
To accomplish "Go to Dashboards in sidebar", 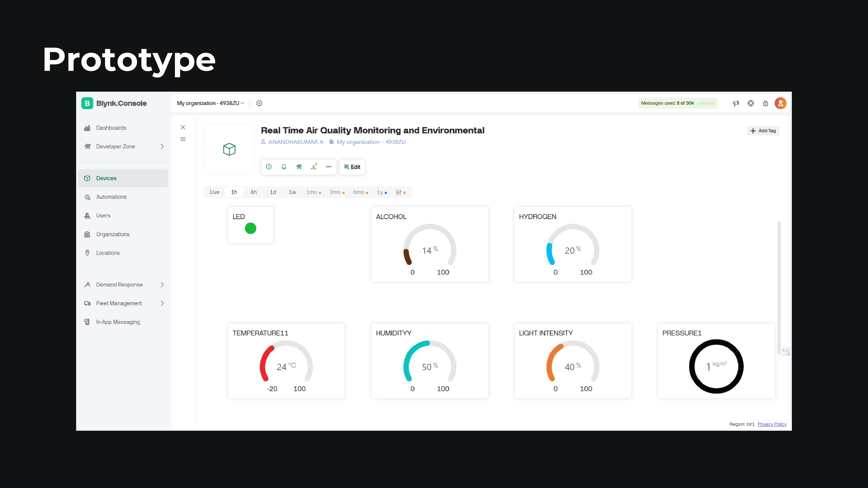I will point(111,128).
